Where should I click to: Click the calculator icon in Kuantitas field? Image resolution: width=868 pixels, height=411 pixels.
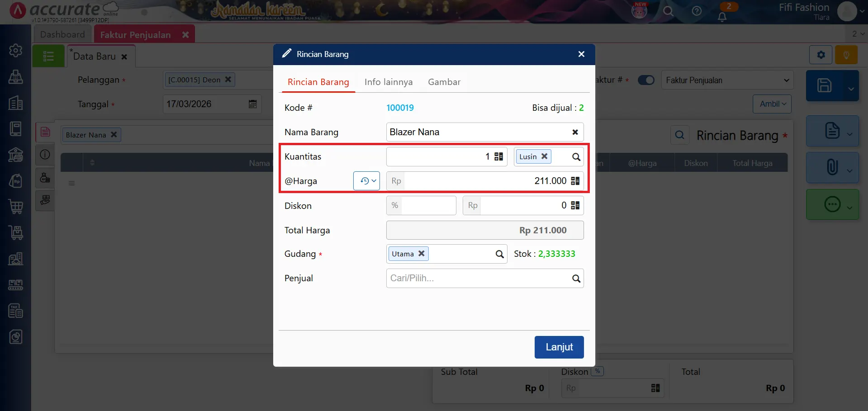[x=498, y=156]
